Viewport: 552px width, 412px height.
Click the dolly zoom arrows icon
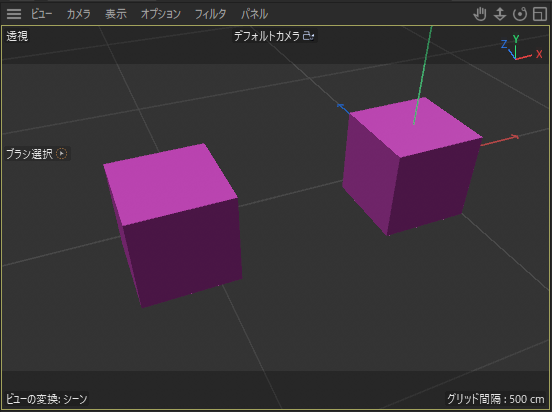click(500, 14)
